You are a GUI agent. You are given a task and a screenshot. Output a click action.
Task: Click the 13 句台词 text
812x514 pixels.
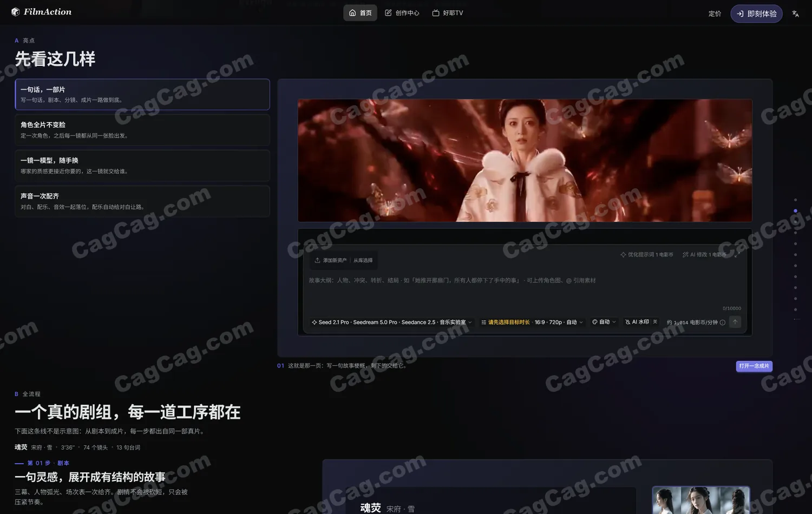point(128,447)
